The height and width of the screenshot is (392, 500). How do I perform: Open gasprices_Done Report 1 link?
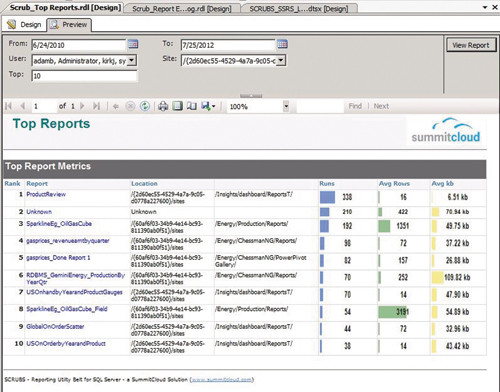click(58, 258)
